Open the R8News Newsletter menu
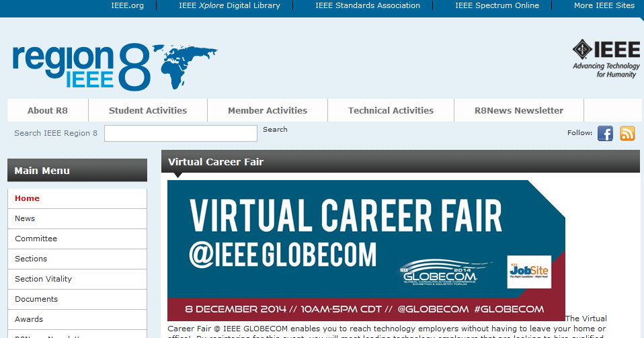 (519, 110)
